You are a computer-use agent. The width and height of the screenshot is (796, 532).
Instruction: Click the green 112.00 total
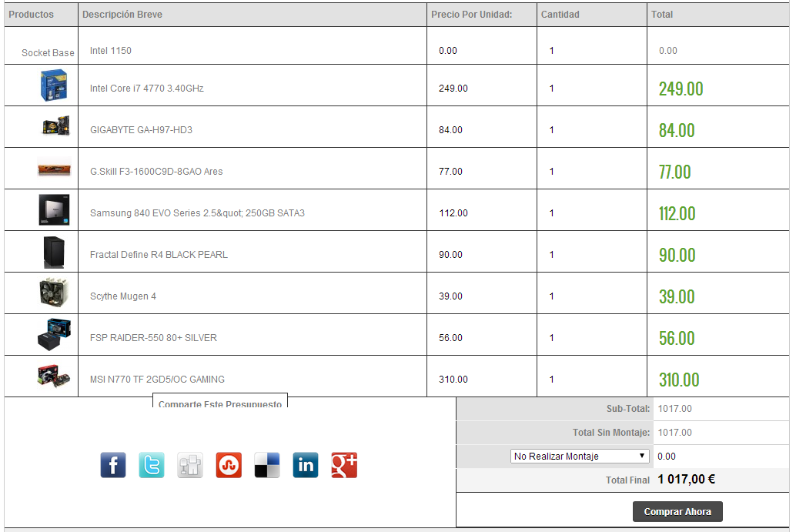click(x=677, y=214)
